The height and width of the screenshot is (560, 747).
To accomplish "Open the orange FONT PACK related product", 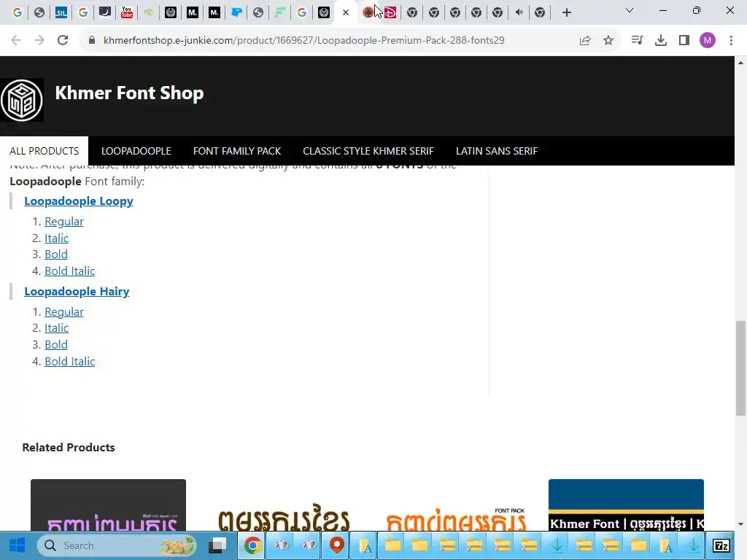I will click(x=456, y=519).
